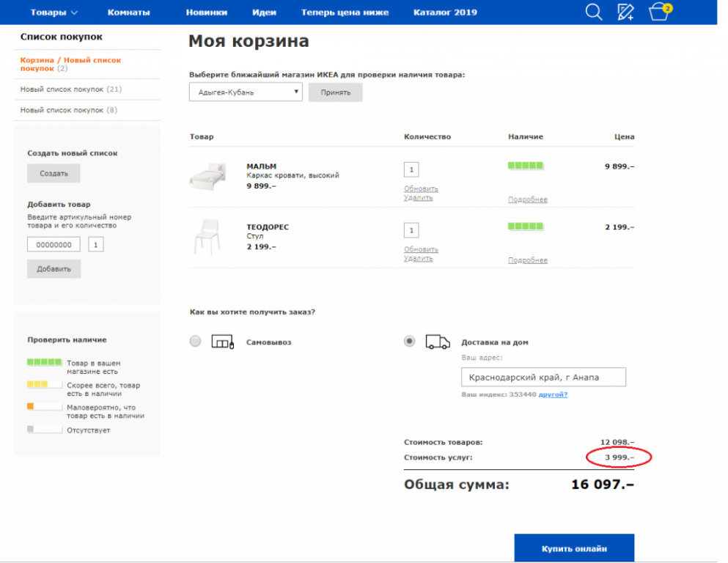Focus the add-item quantity field
This screenshot has width=728, height=563.
click(x=95, y=244)
